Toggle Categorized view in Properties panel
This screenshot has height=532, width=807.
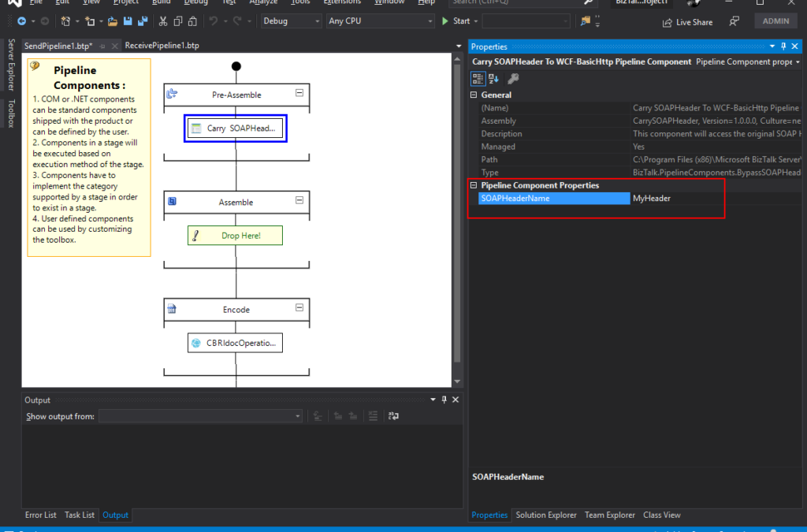pos(478,79)
